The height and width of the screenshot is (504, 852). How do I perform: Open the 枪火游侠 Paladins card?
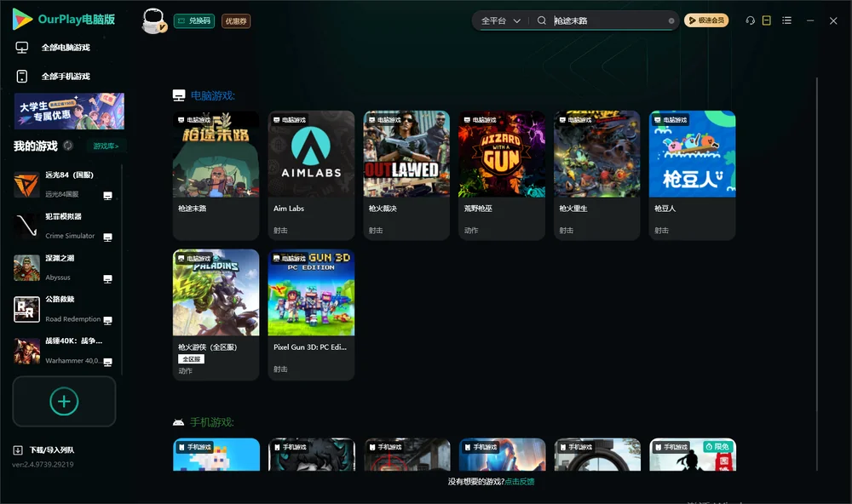(x=216, y=314)
